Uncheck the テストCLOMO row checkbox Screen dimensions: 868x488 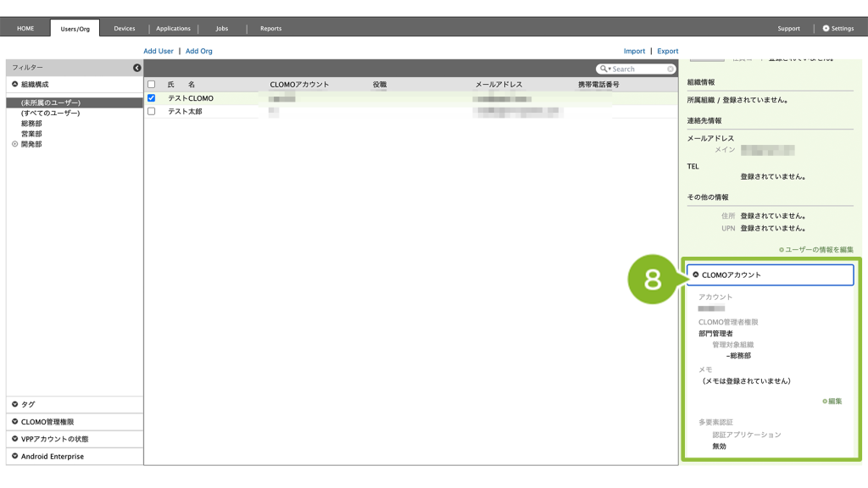(x=151, y=98)
